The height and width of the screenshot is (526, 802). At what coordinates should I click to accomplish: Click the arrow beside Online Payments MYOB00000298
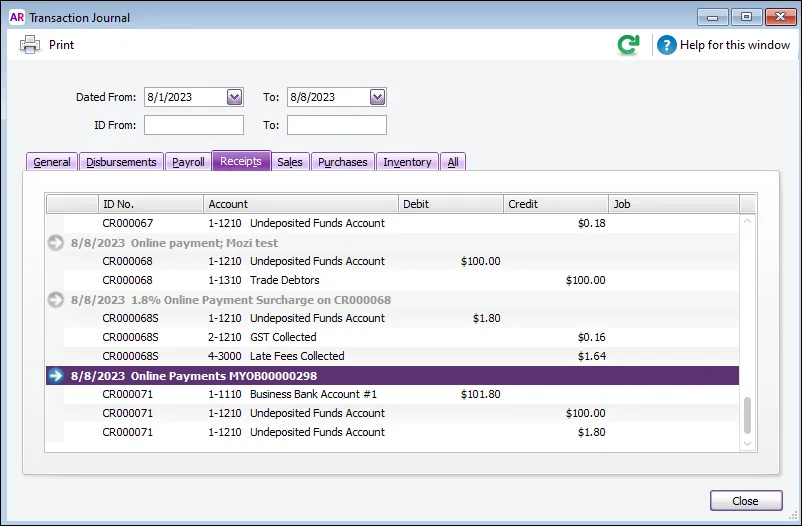56,375
